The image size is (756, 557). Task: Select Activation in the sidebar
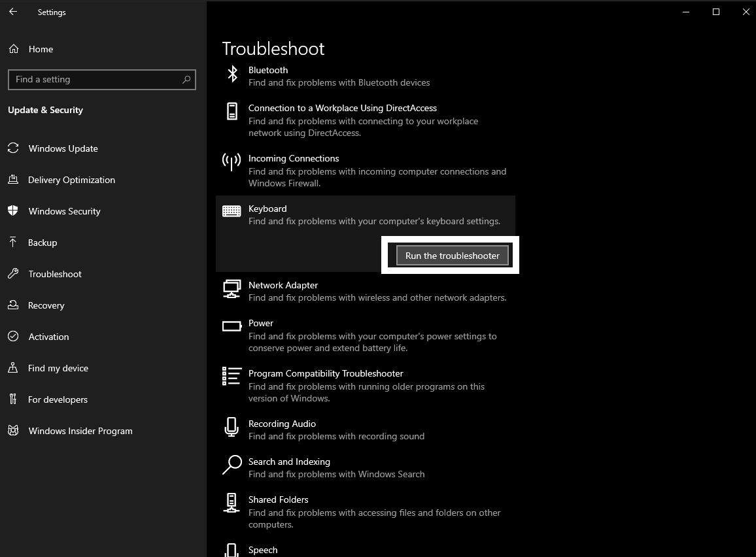[48, 337]
